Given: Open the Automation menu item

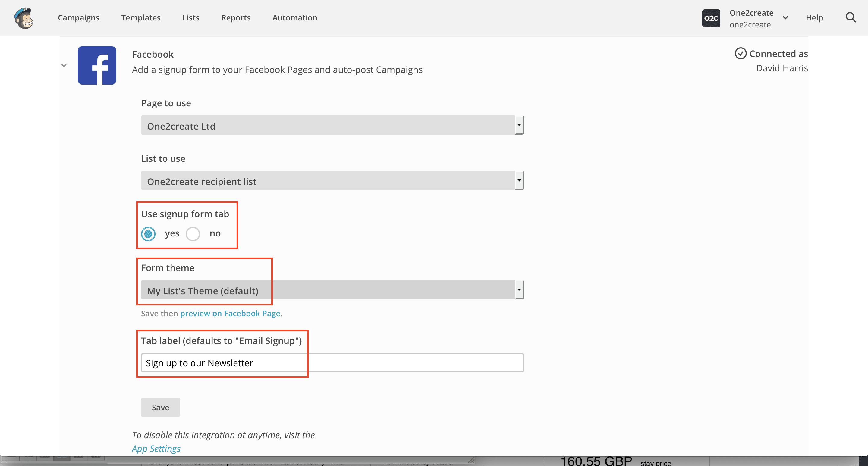Looking at the screenshot, I should click(x=294, y=17).
